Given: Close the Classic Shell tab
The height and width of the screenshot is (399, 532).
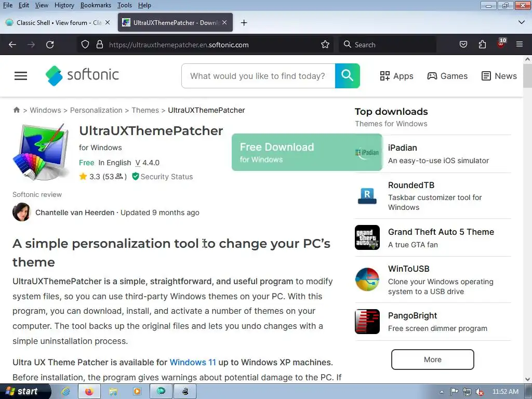Looking at the screenshot, I should [107, 22].
